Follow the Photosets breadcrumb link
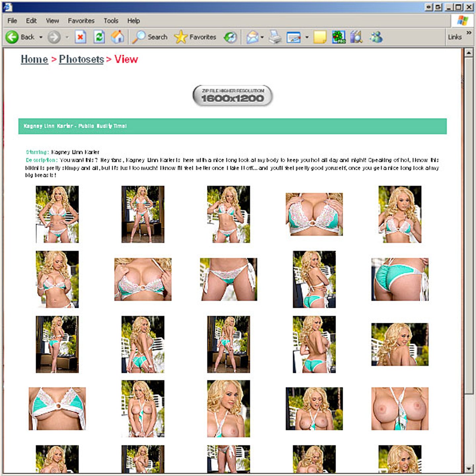 [x=81, y=59]
